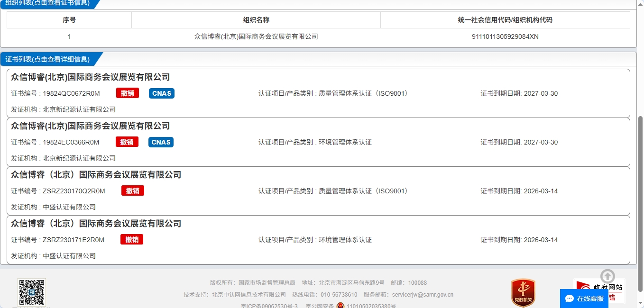
Task: Click credit code 9111011305929084XN
Action: pos(505,36)
